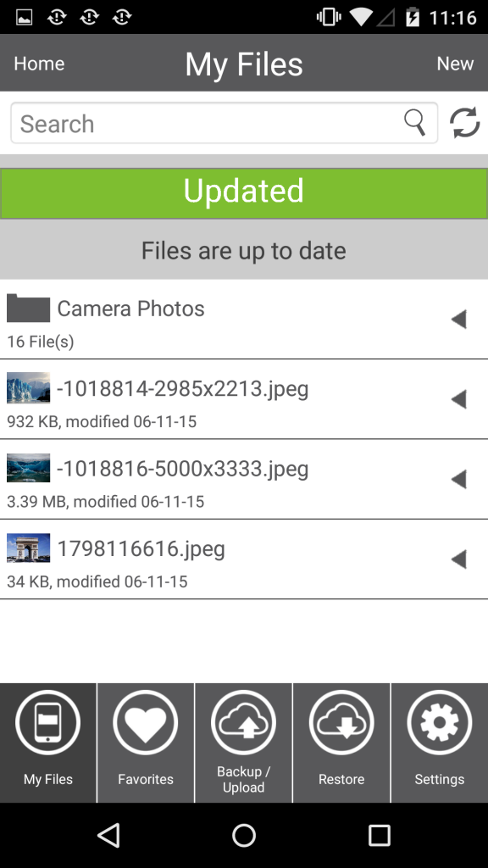Select the New menu option
The height and width of the screenshot is (868, 488).
coord(455,63)
